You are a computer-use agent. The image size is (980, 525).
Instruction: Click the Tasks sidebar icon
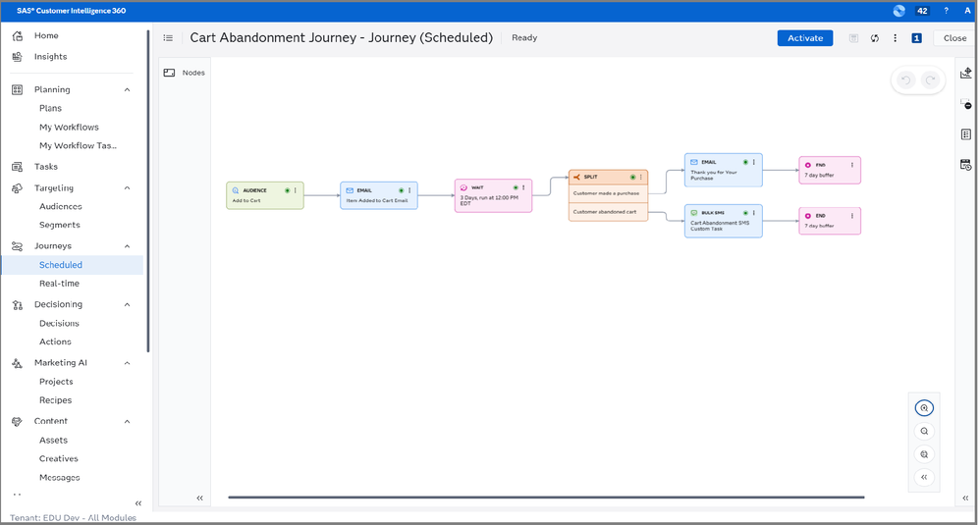pos(18,167)
